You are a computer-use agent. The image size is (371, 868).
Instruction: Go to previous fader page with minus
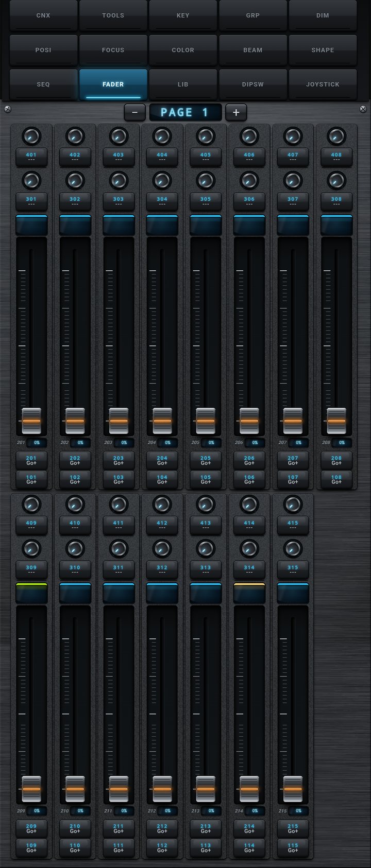tap(134, 112)
